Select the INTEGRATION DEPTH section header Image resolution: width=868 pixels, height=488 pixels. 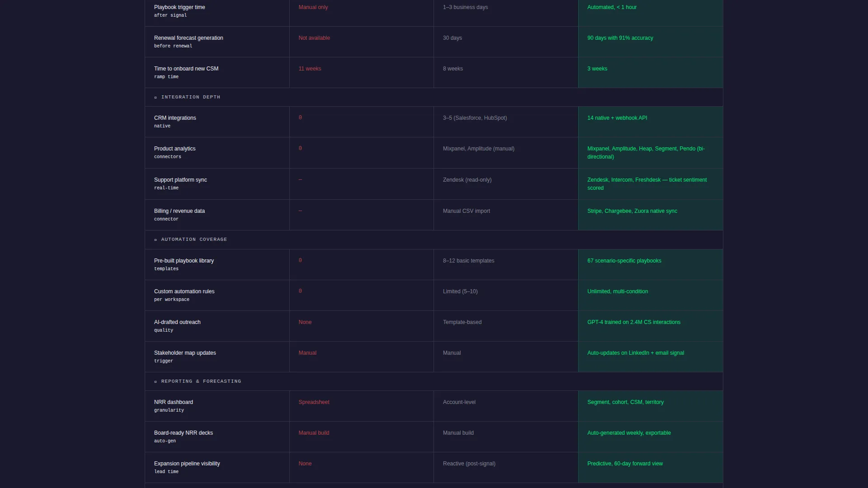coord(434,97)
